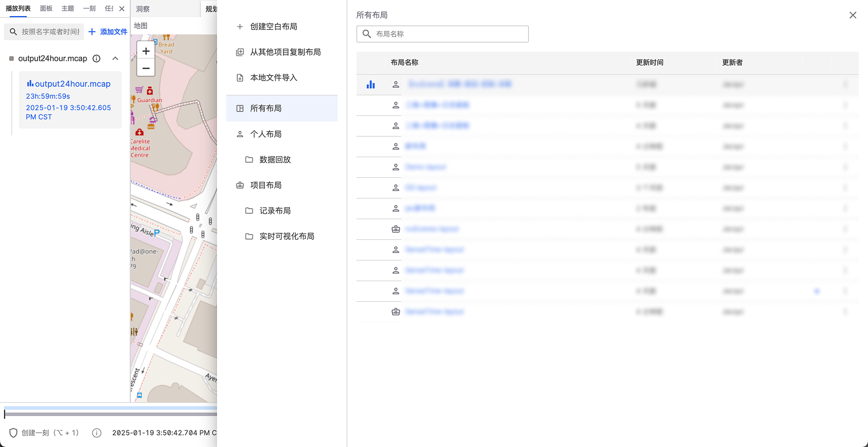Image resolution: width=868 pixels, height=447 pixels.
Task: Click the bar chart icon in first layout row
Action: pos(371,84)
